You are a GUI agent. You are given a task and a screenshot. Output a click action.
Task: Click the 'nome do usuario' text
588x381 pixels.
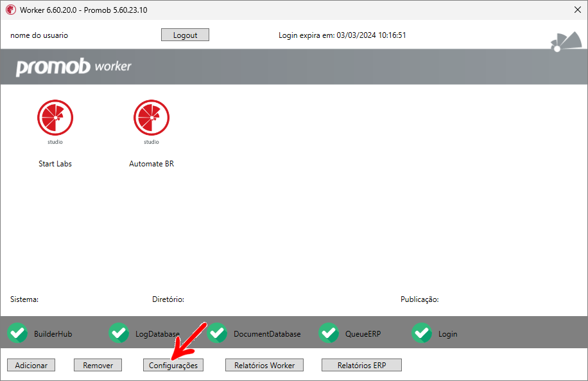[x=39, y=35]
